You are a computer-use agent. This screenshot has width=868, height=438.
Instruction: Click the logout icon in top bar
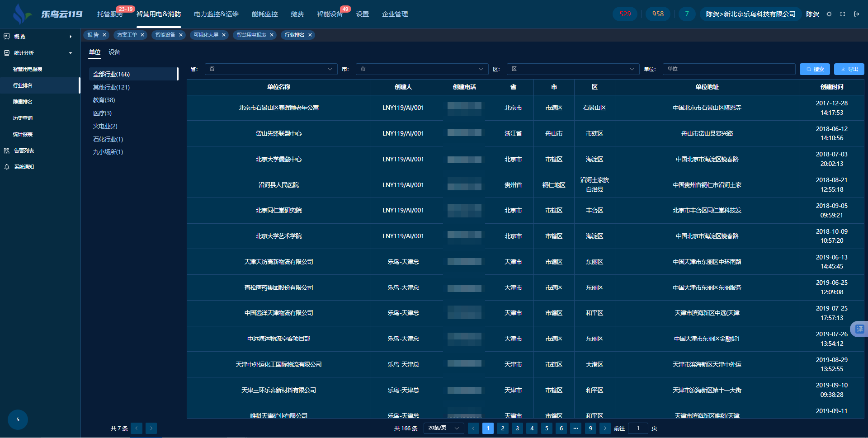point(856,14)
